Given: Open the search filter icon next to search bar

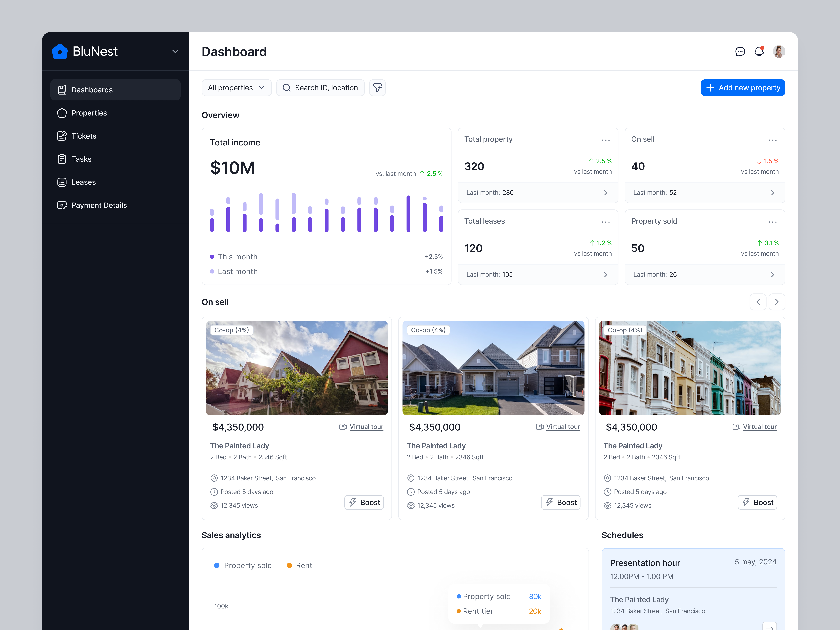Looking at the screenshot, I should 377,88.
